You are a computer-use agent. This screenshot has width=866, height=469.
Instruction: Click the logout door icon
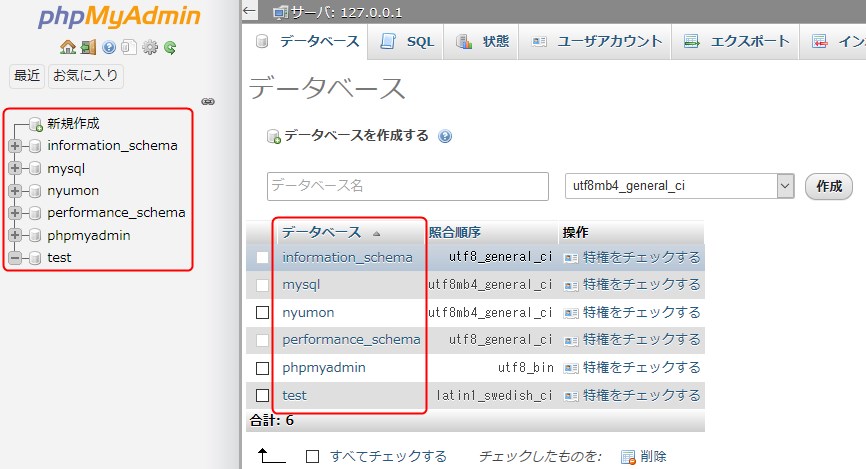coord(88,47)
